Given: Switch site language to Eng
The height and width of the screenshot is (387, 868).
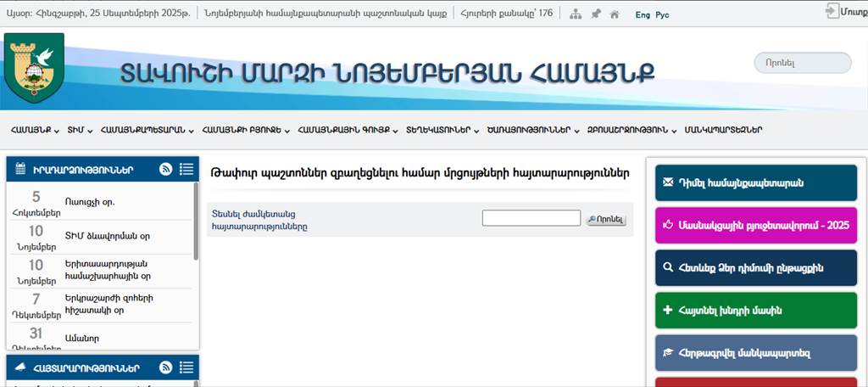Looking at the screenshot, I should point(643,14).
